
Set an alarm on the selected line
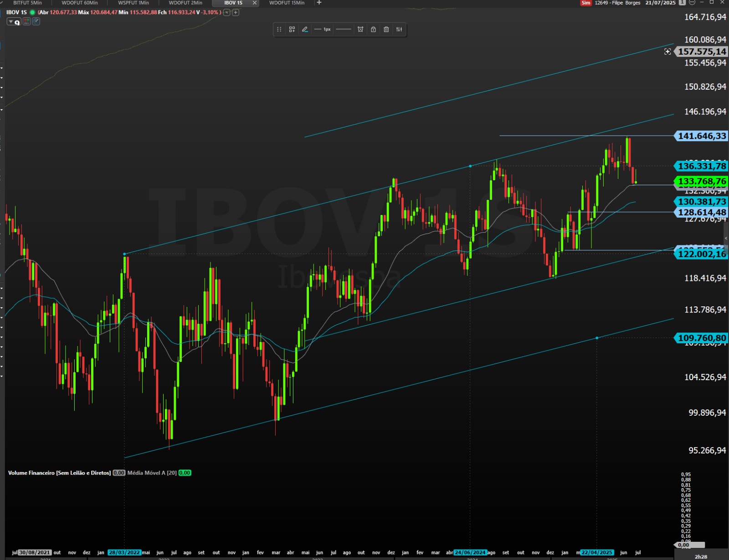pyautogui.click(x=360, y=29)
